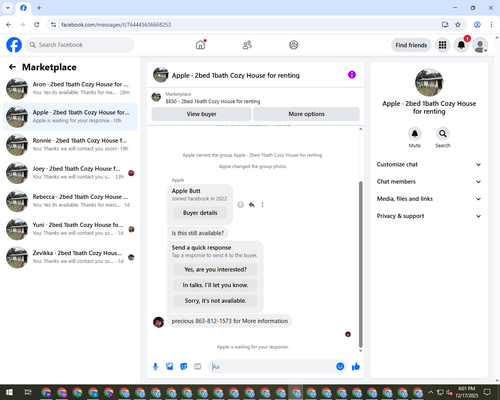Open the Friends icon in top navigation
The image size is (500, 400).
point(247,45)
